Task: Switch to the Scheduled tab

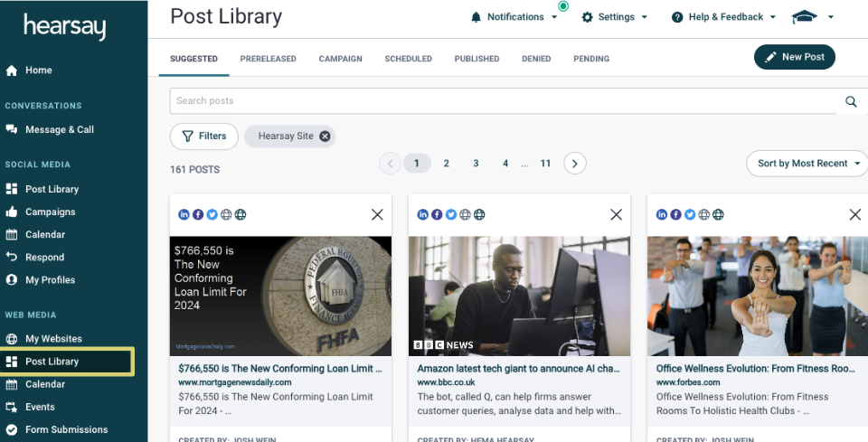Action: (x=409, y=59)
